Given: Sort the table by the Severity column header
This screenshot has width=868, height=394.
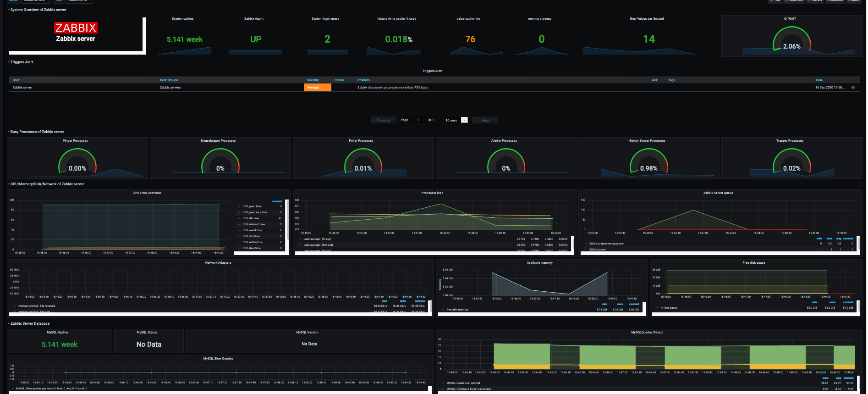Looking at the screenshot, I should 313,80.
